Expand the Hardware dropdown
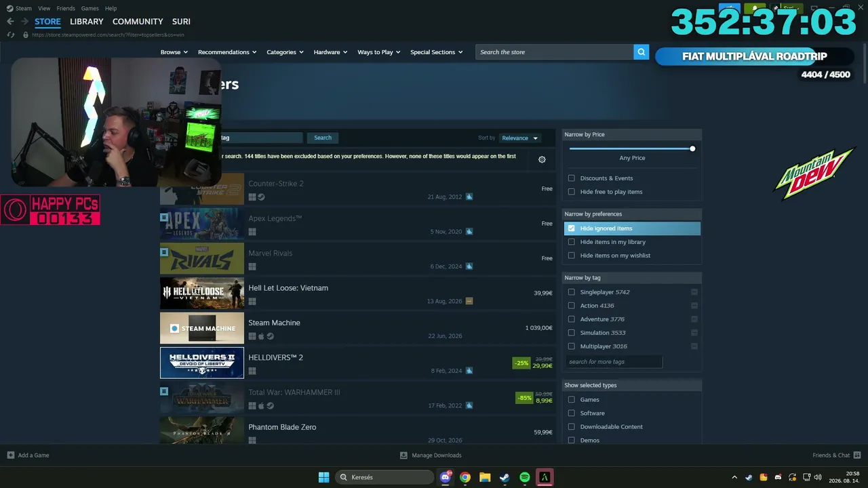Viewport: 868px width, 488px height. coord(330,52)
